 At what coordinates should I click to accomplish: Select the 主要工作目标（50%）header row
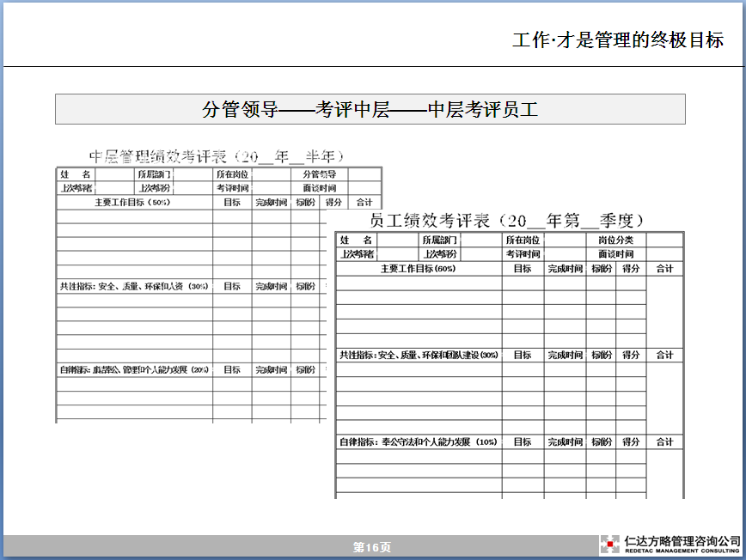[x=131, y=200]
